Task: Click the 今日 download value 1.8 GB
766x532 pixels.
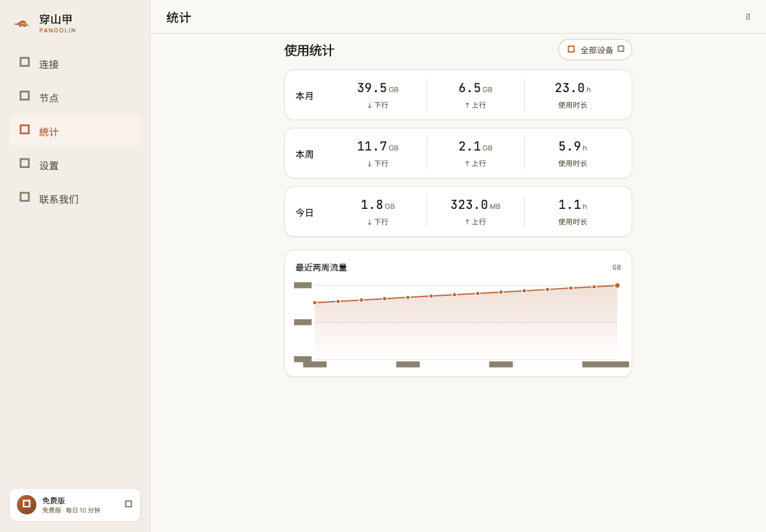Action: coord(378,205)
